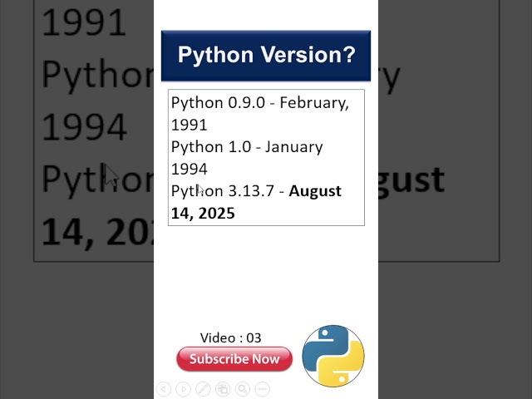Advance to next slide with slideshow arrow
Screen dimensions: 532x399
click(183, 389)
